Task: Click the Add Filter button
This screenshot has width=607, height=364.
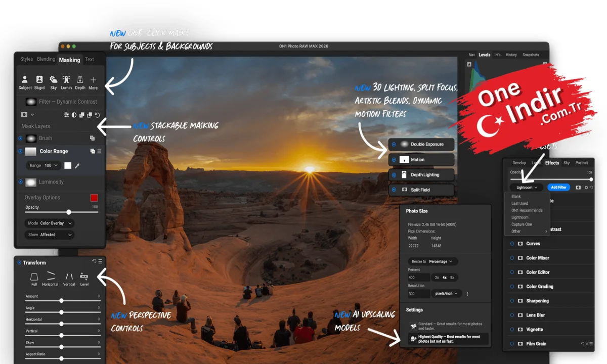Action: (558, 187)
